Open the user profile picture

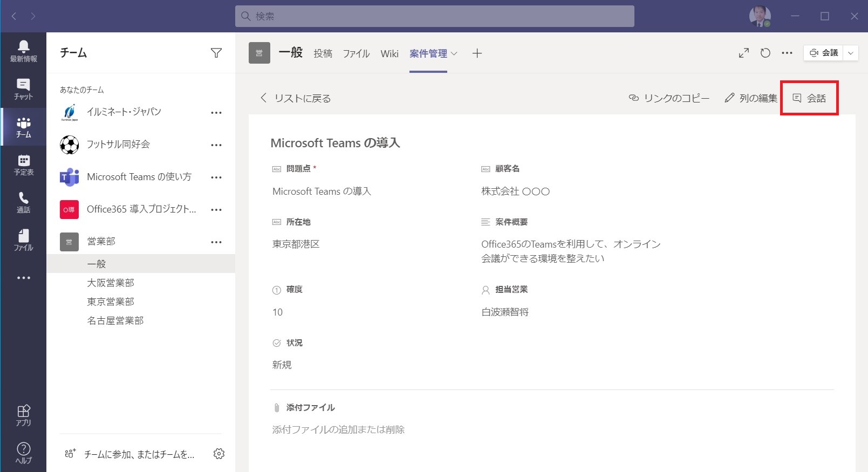[x=760, y=16]
